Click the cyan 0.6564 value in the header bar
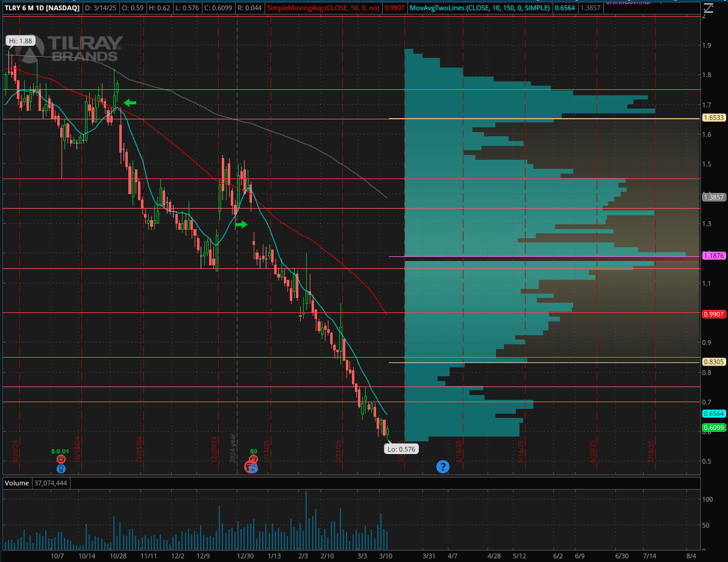728x562 pixels. (x=563, y=9)
